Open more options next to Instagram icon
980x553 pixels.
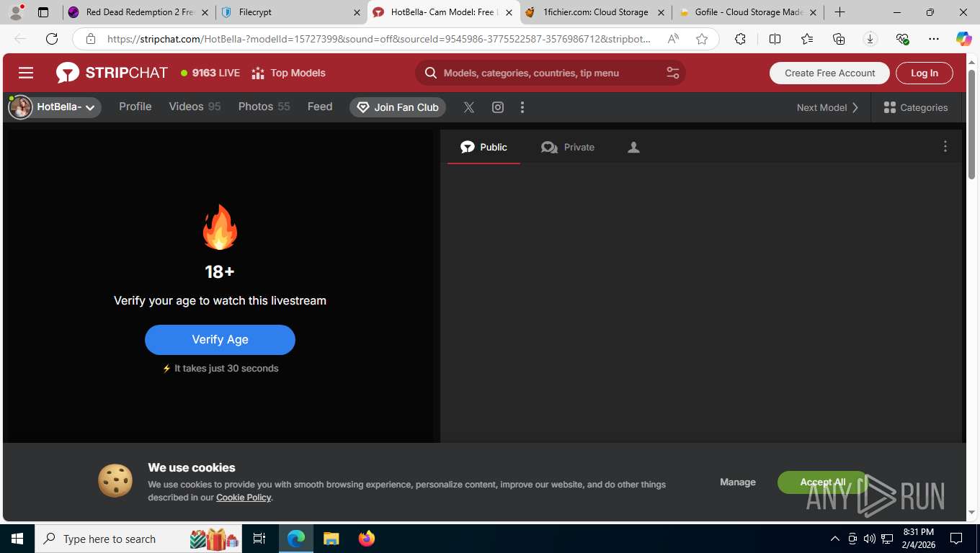pyautogui.click(x=522, y=107)
